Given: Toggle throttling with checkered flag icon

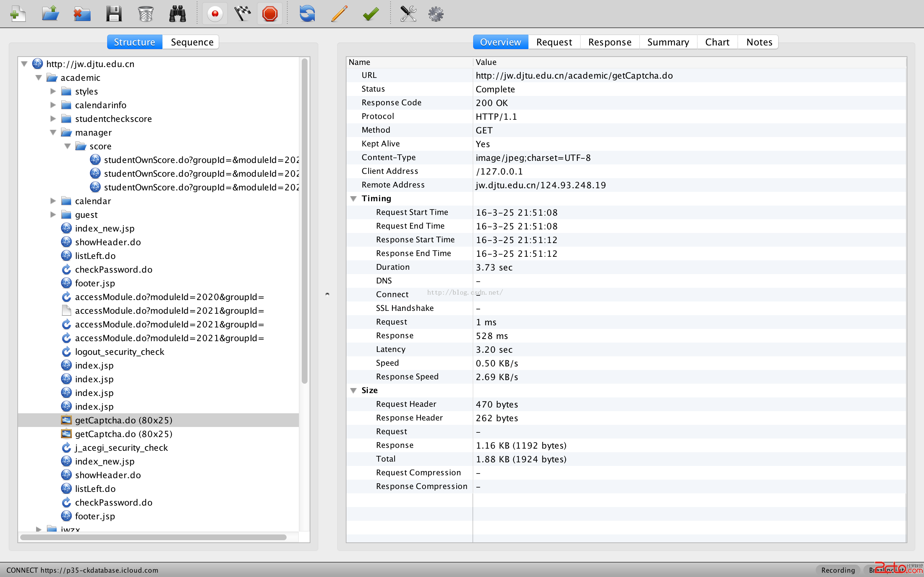Looking at the screenshot, I should pyautogui.click(x=243, y=14).
